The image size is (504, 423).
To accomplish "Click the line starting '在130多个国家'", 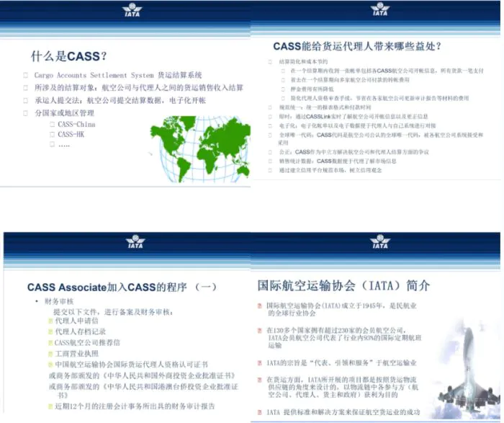I will pyautogui.click(x=343, y=338).
